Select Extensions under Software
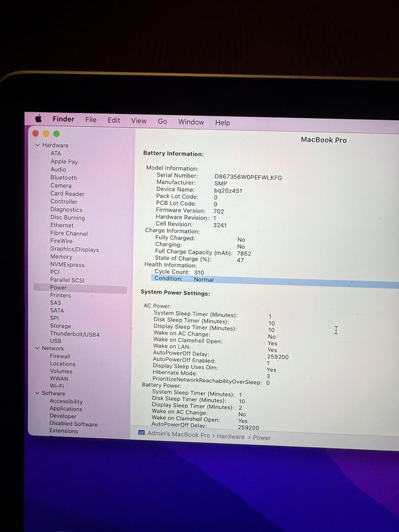The height and width of the screenshot is (532, 399). [x=64, y=431]
